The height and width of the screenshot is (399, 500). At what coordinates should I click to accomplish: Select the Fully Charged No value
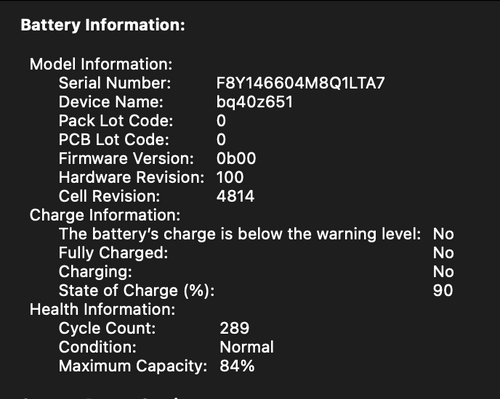tap(443, 253)
